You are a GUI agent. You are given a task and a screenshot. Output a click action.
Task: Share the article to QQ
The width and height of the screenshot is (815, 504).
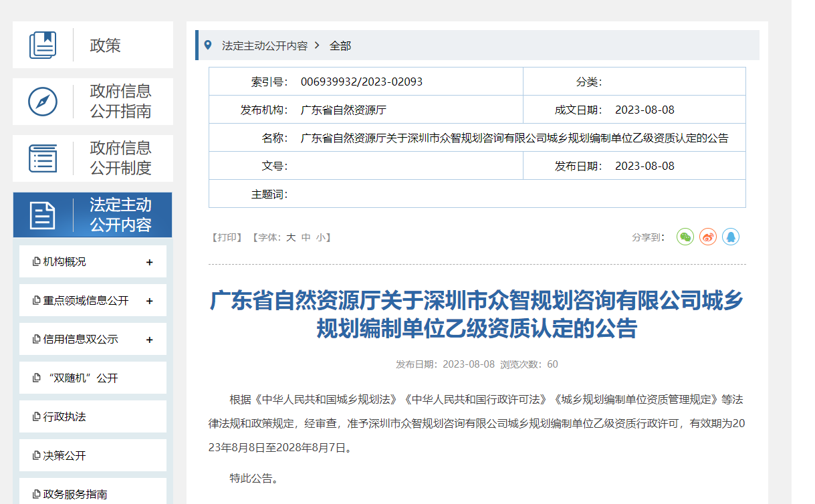730,237
